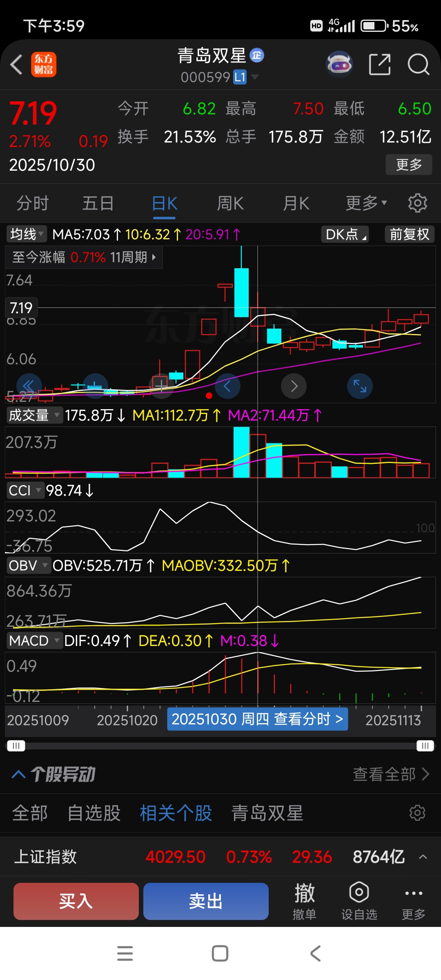The width and height of the screenshot is (441, 980).
Task: Tap 上证指数 value 4029.50
Action: [x=176, y=857]
